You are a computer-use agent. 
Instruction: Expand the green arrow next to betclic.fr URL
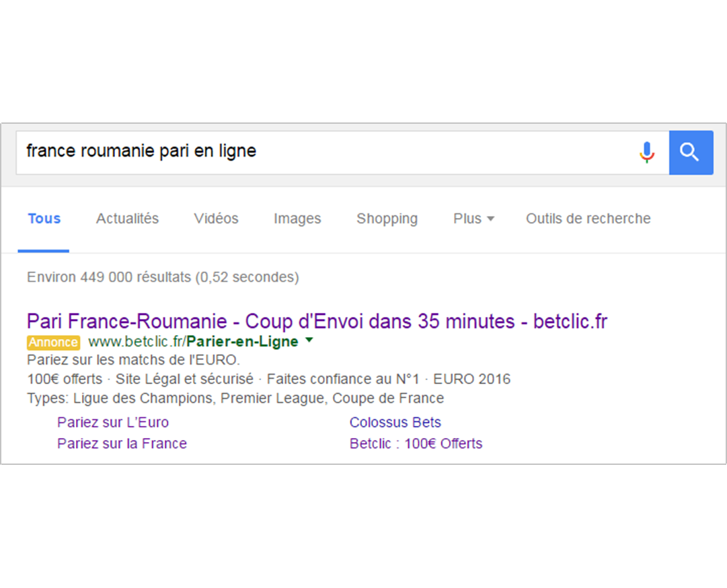click(x=309, y=342)
